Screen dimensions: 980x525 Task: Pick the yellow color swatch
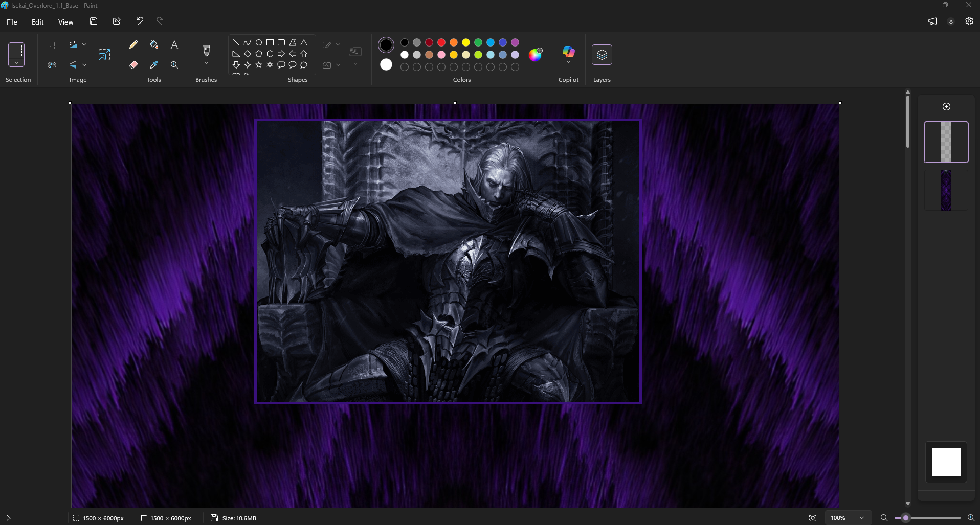click(466, 42)
